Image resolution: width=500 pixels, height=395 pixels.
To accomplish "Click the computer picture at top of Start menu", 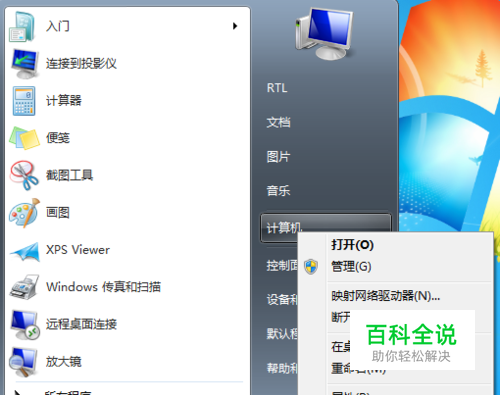I will coord(324,33).
